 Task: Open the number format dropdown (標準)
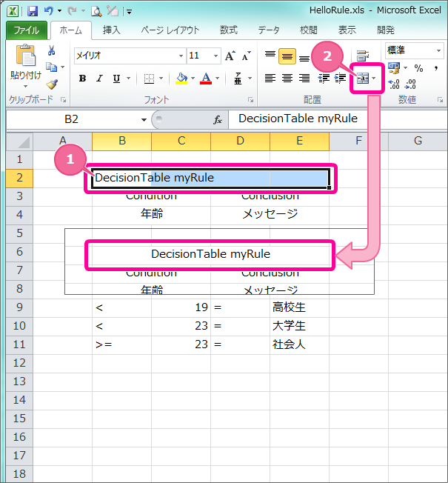click(x=438, y=50)
